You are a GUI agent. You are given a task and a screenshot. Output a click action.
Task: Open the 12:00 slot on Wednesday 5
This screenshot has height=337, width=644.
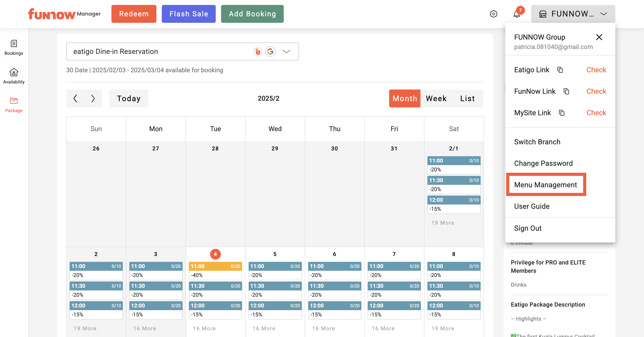(275, 310)
